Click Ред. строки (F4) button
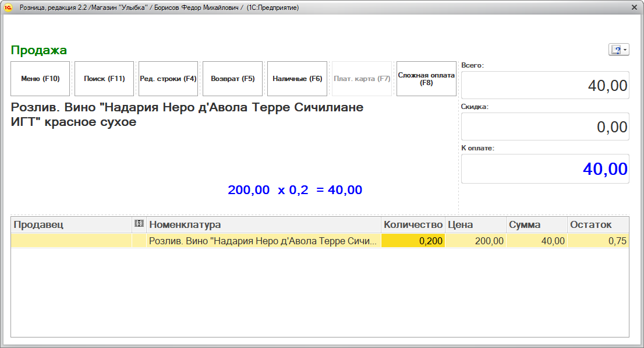The image size is (644, 348). 168,79
